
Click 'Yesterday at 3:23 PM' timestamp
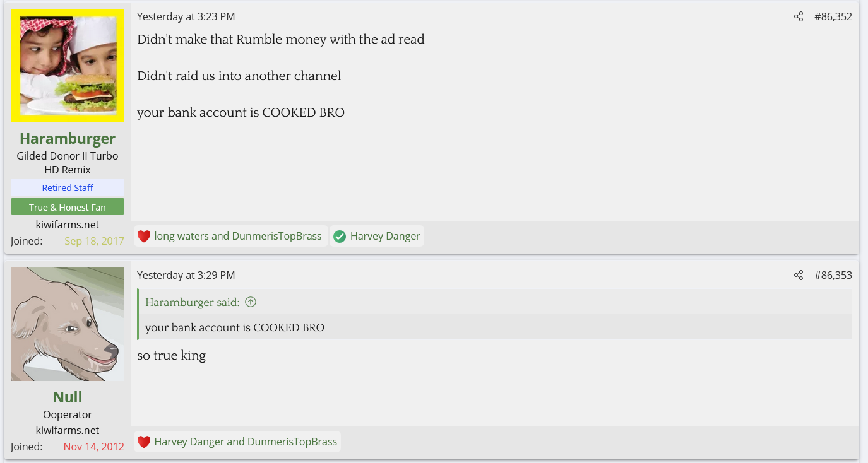(186, 16)
